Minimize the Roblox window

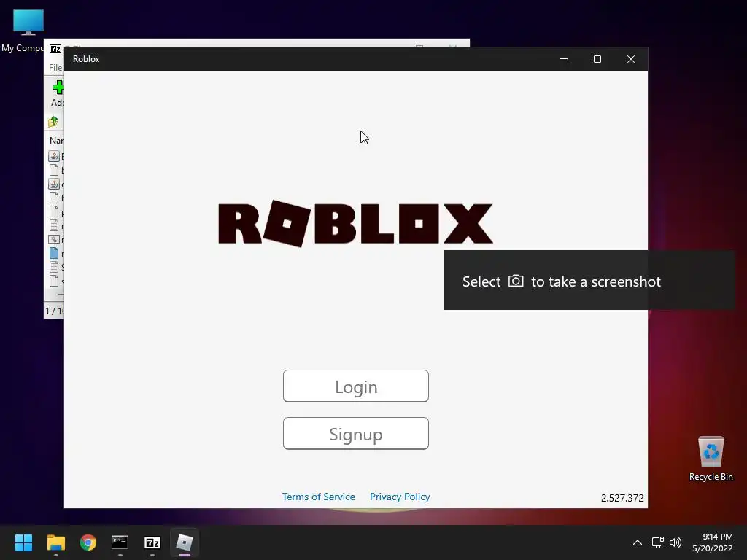(564, 59)
